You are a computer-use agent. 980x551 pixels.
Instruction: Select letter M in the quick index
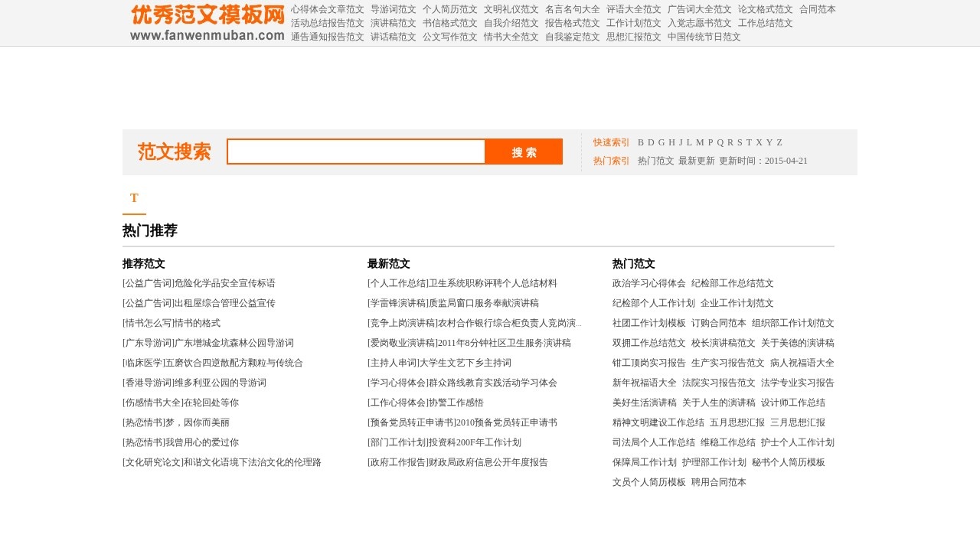click(700, 142)
